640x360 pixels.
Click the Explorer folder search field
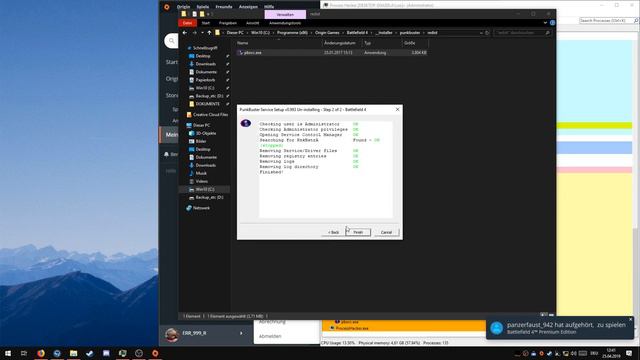522,33
